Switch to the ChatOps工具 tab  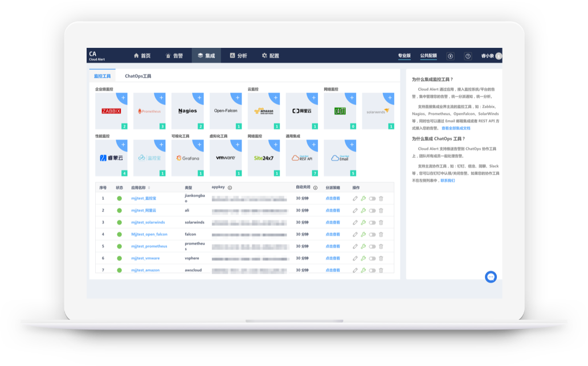pos(138,76)
